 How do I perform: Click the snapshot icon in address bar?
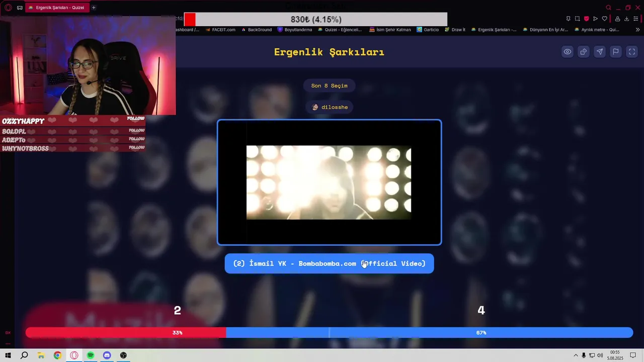pyautogui.click(x=577, y=19)
